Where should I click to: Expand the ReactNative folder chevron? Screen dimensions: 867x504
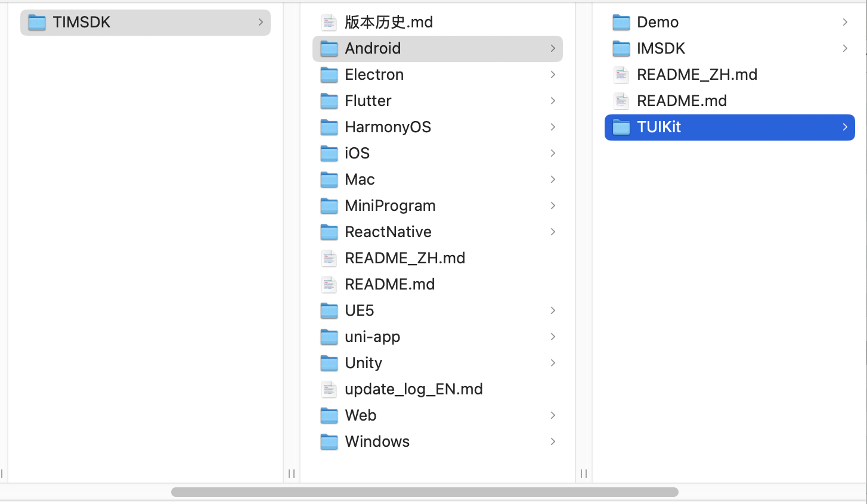[553, 232]
